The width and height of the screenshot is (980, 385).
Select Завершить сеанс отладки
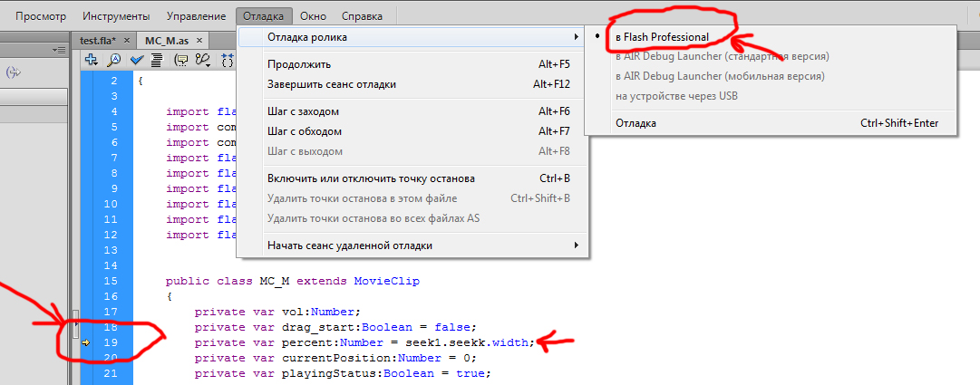pyautogui.click(x=411, y=84)
